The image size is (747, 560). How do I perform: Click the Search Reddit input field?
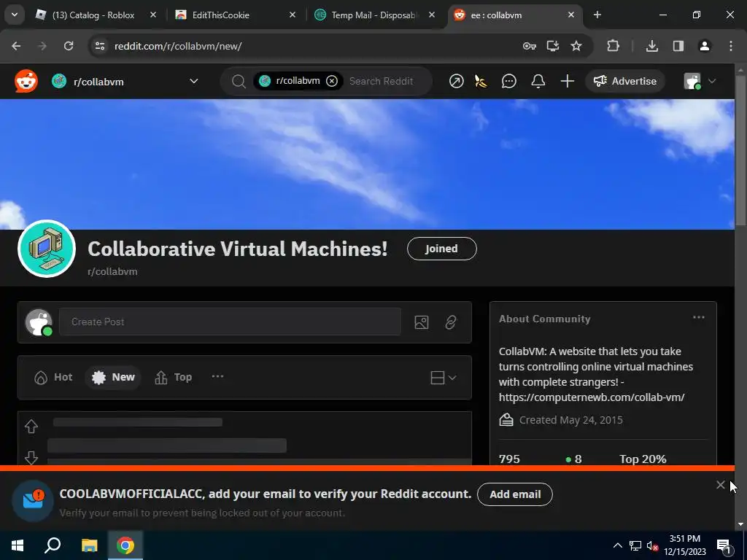(381, 81)
